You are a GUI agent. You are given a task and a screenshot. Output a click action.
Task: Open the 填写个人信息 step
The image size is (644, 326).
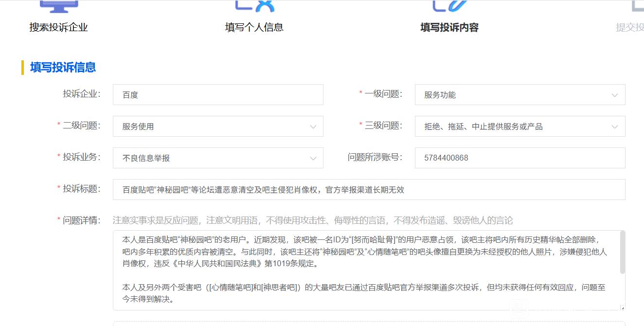[254, 28]
